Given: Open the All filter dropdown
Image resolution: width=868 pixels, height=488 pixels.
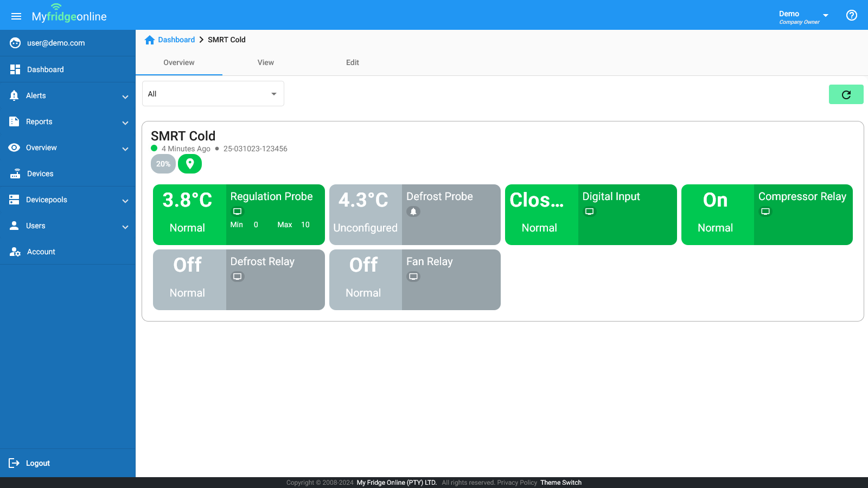Looking at the screenshot, I should (213, 94).
